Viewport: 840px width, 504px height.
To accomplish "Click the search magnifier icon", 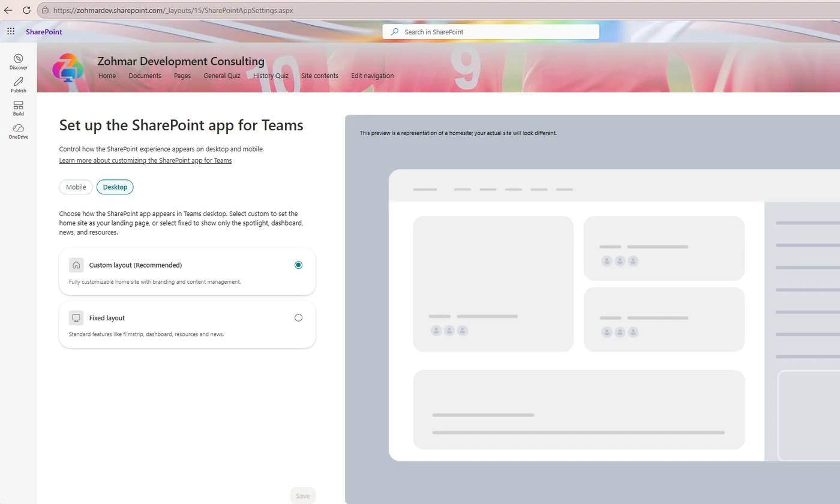I will [x=394, y=32].
